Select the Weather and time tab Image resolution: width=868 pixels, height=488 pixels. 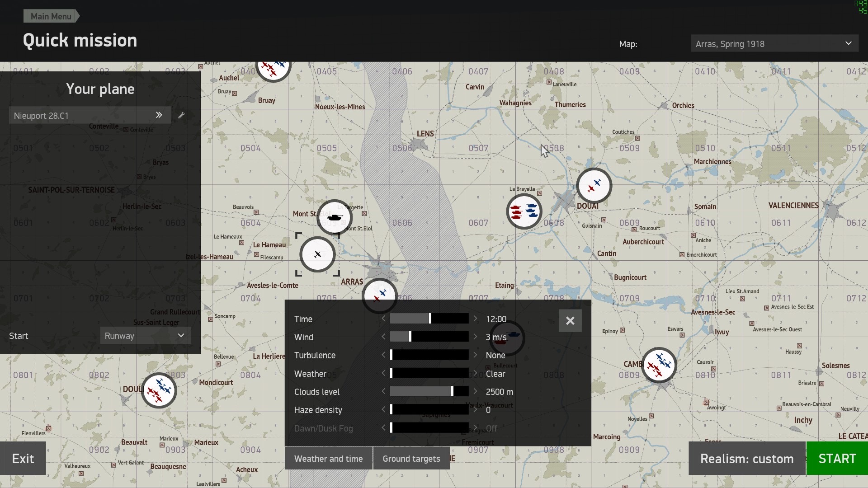pos(328,459)
